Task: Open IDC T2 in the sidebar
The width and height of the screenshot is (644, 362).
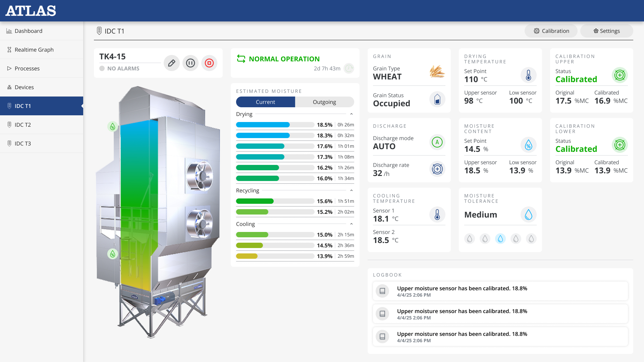Action: click(x=23, y=125)
